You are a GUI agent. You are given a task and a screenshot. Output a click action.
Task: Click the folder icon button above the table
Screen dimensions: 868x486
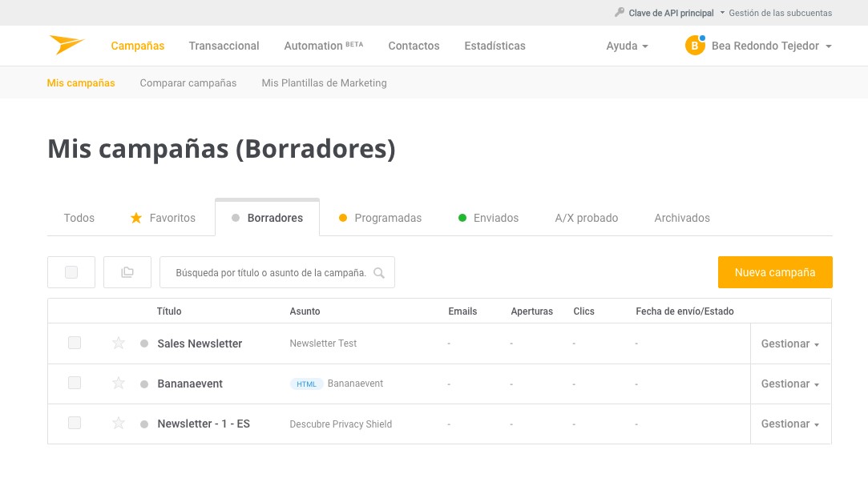pos(127,272)
